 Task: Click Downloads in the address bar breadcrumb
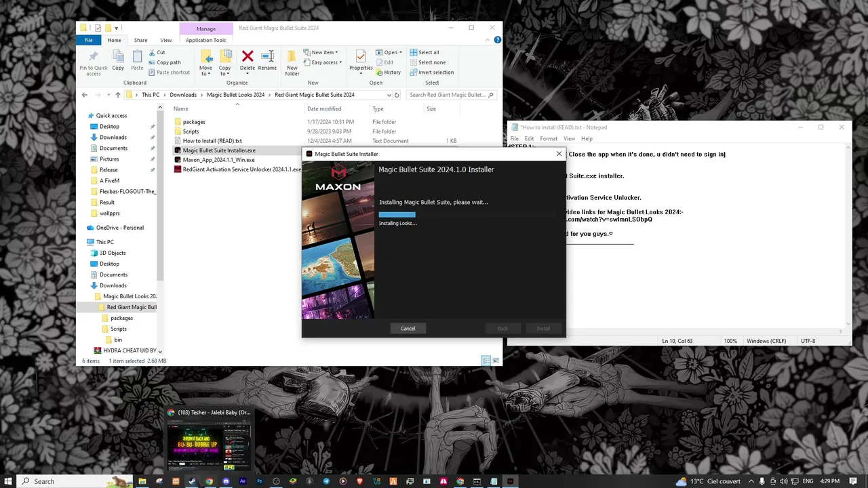click(x=183, y=95)
